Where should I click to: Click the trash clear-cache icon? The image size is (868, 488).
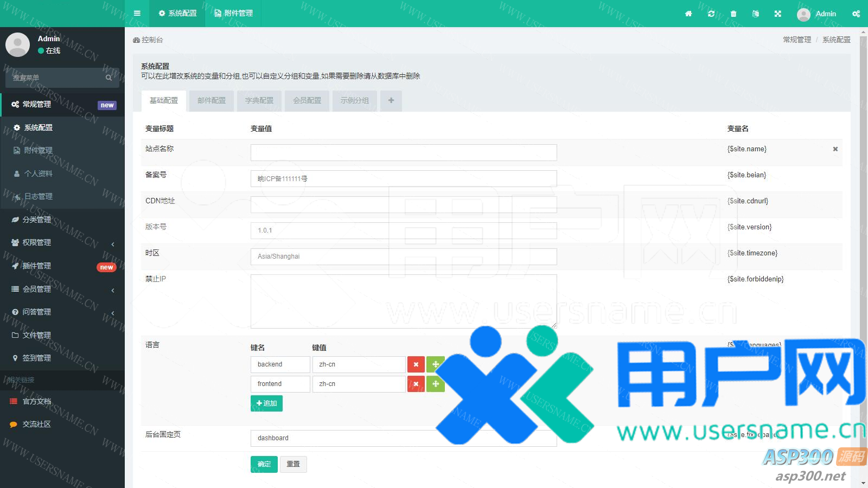(733, 14)
